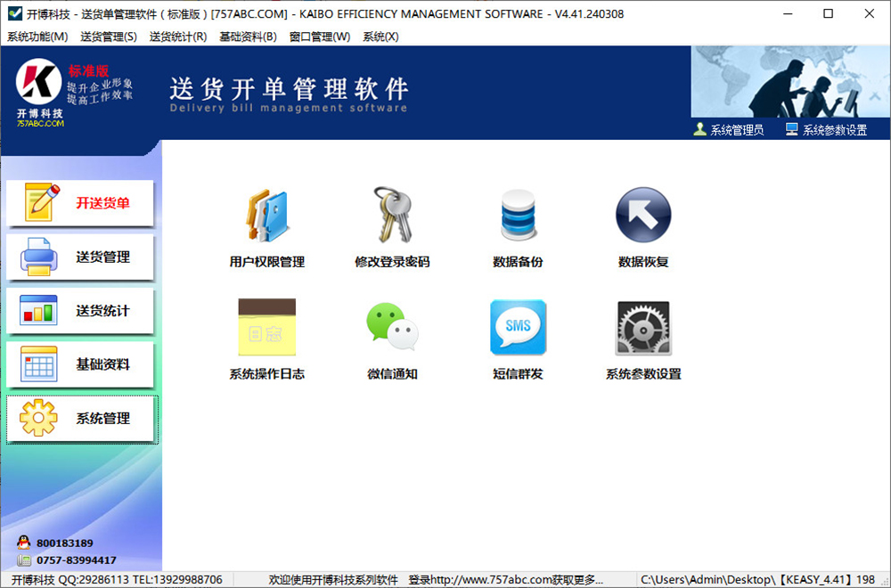Click the 开送货单 pencil notepad icon
This screenshot has width=891, height=588.
pos(42,202)
